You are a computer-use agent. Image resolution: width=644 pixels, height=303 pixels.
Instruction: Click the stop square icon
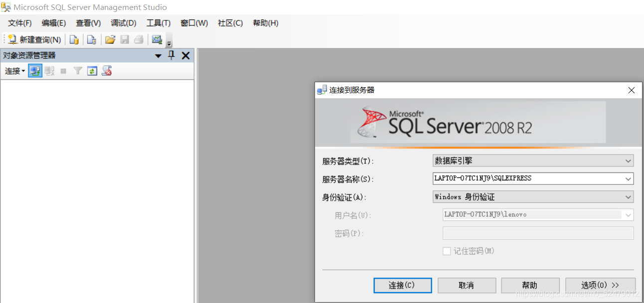pos(63,71)
